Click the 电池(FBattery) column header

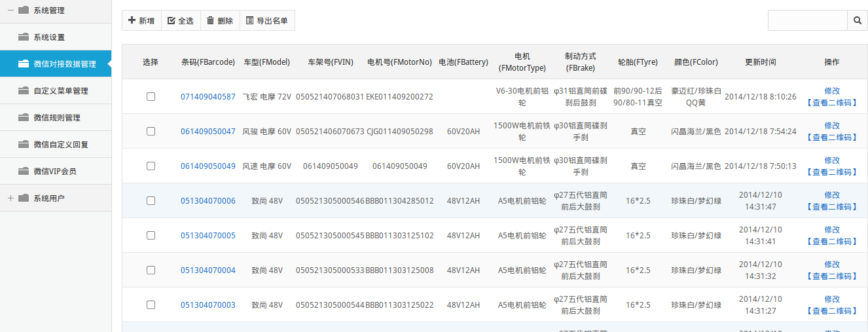[x=463, y=62]
